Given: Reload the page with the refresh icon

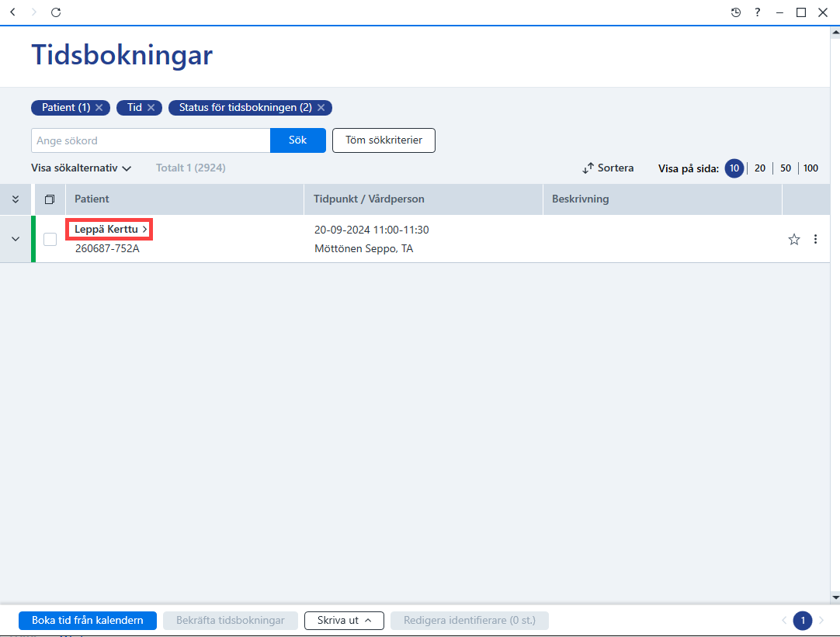Looking at the screenshot, I should [x=56, y=12].
